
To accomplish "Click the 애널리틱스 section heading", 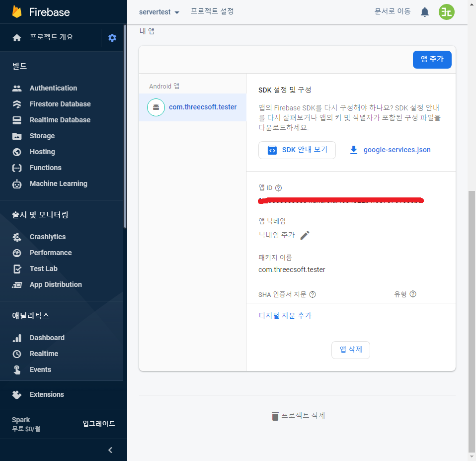I will point(31,316).
